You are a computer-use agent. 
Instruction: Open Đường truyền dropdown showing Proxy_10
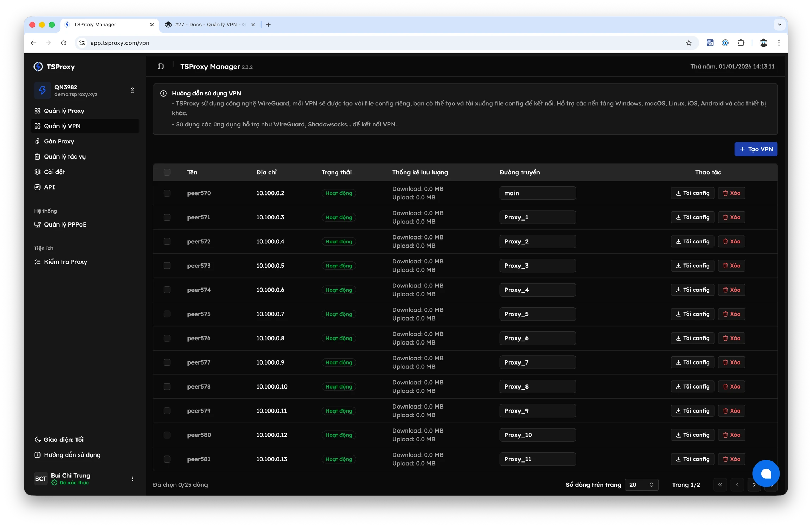[x=537, y=435]
